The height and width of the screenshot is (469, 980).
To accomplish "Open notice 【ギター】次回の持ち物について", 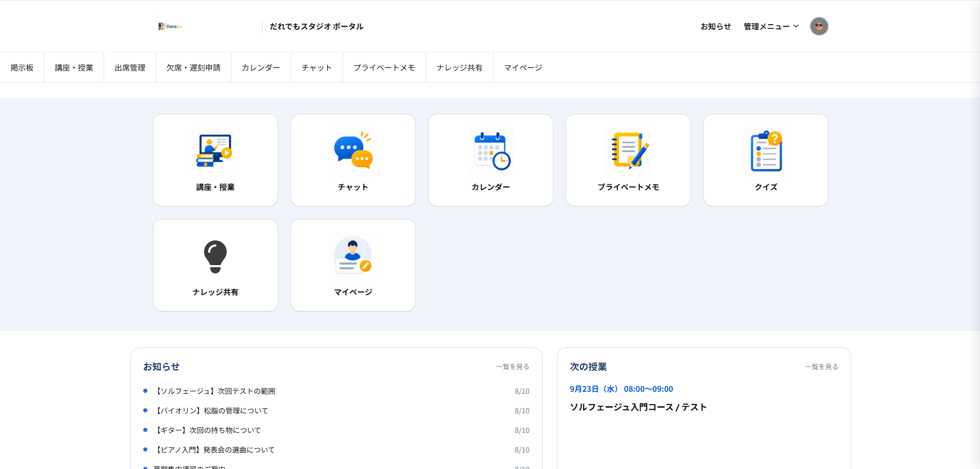I will click(x=208, y=430).
